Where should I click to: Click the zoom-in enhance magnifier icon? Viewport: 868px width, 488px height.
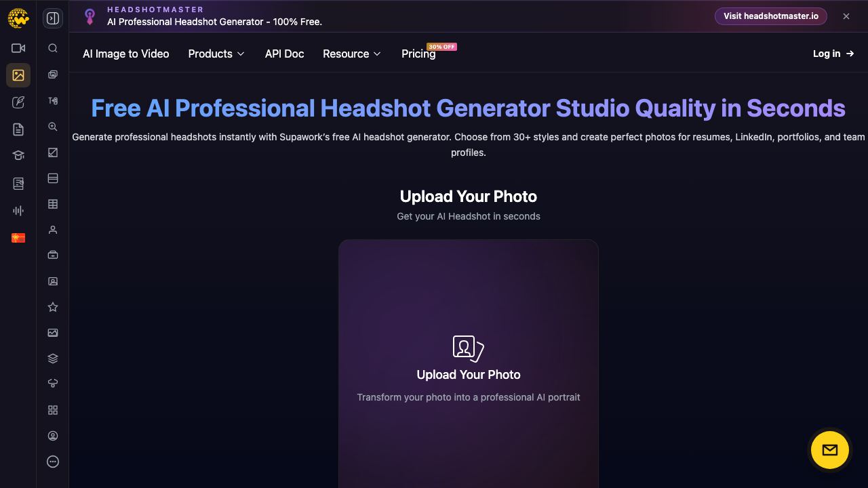(x=53, y=127)
